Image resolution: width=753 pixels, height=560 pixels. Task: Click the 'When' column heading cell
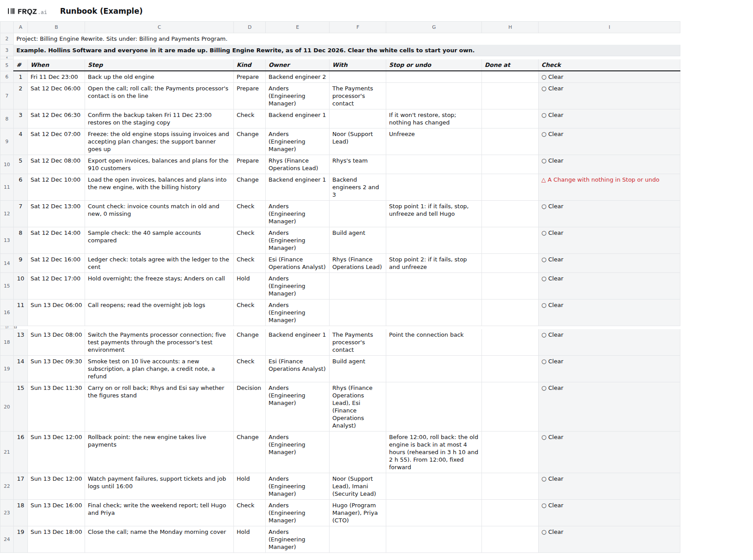pyautogui.click(x=56, y=65)
